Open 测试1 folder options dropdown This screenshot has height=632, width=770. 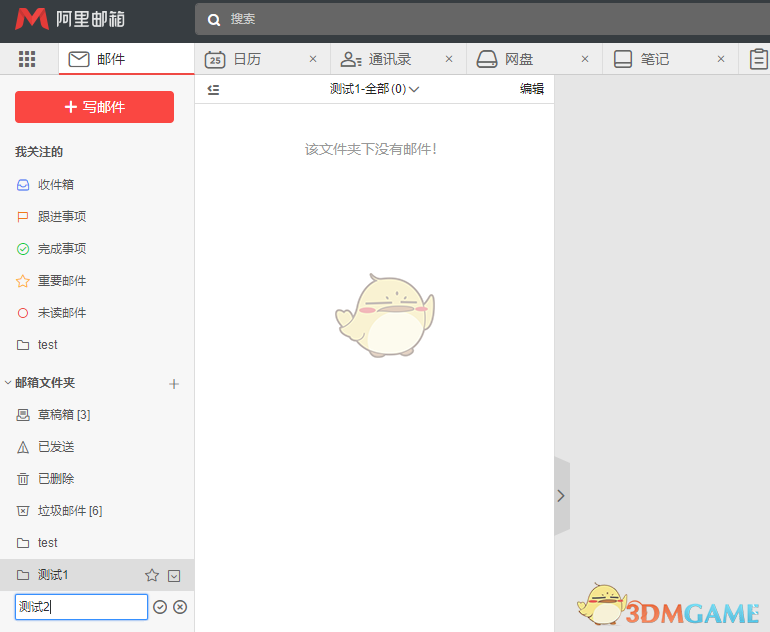[x=174, y=575]
